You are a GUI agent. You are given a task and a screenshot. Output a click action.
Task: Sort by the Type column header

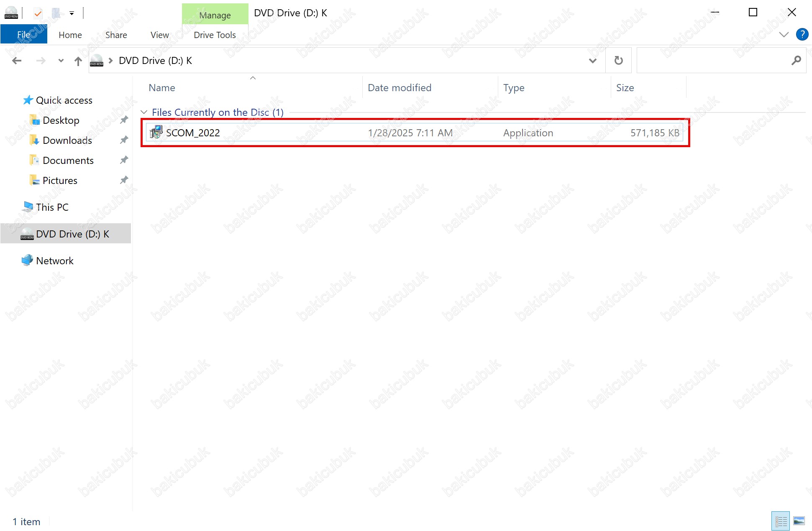coord(514,88)
